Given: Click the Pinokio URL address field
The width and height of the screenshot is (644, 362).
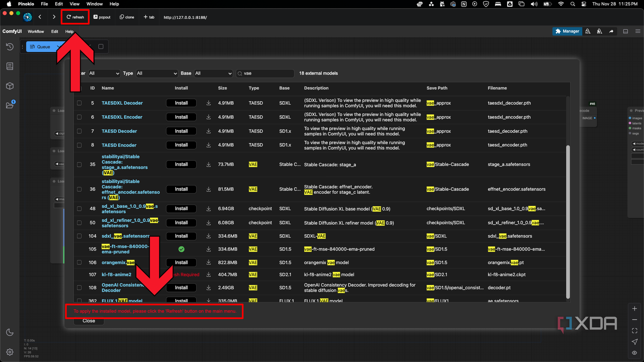Looking at the screenshot, I should coord(185,18).
